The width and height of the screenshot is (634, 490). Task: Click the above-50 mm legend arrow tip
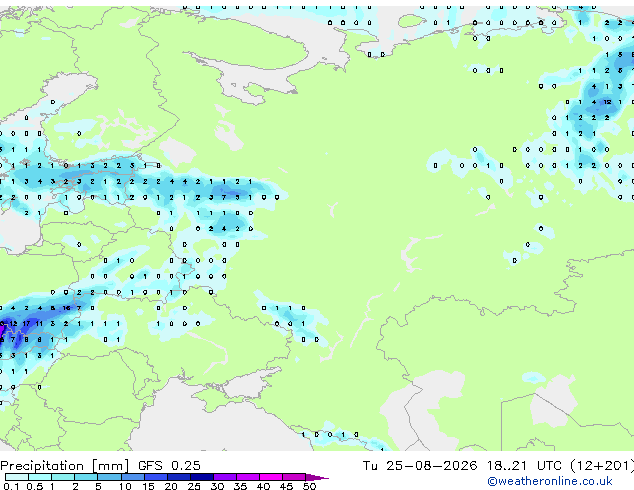point(317,477)
